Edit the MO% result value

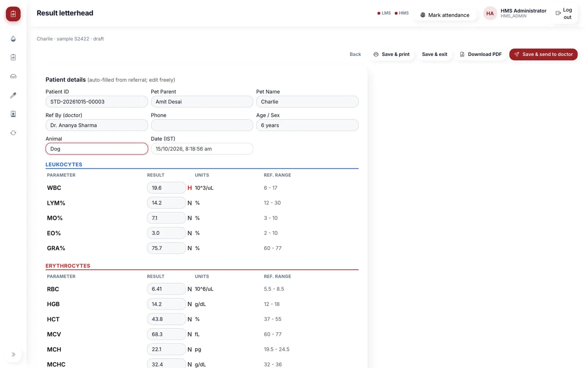pyautogui.click(x=166, y=218)
